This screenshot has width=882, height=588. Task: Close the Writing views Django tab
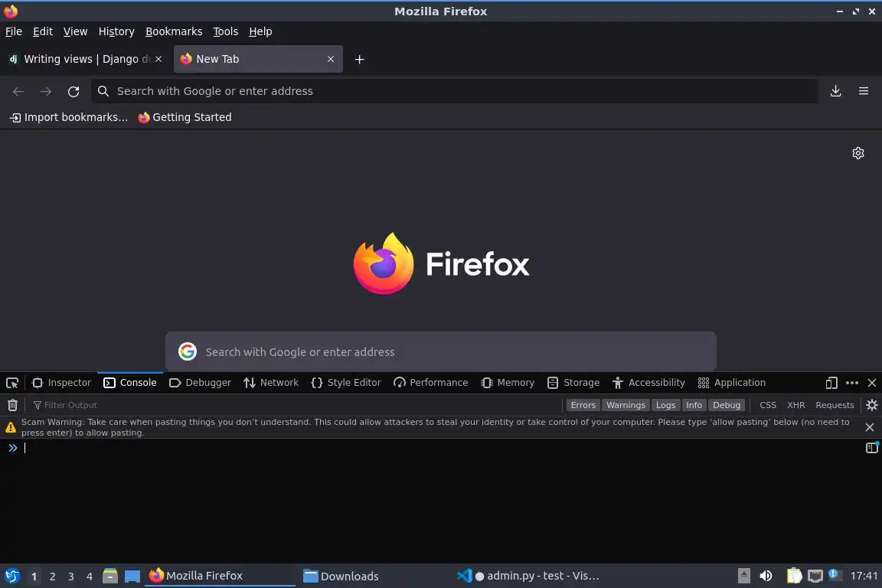click(158, 59)
